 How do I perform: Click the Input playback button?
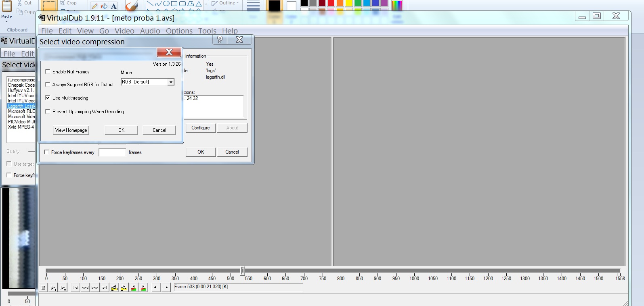pos(53,287)
